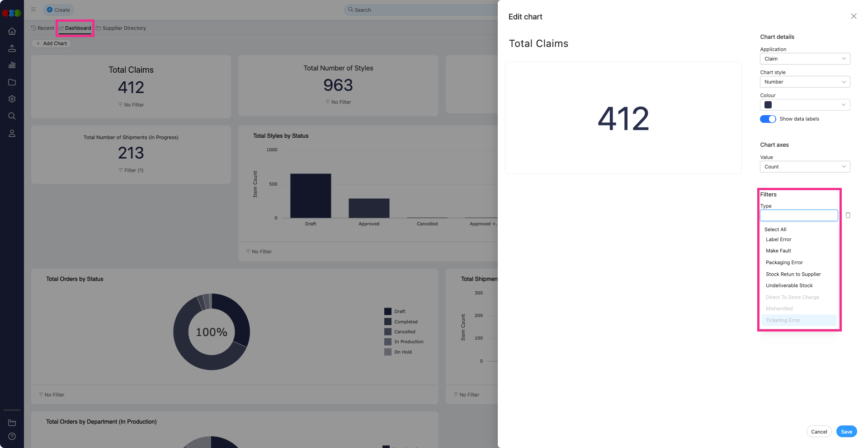Disable the Show data labels toggle
Screen dimensions: 868x448
[767, 119]
